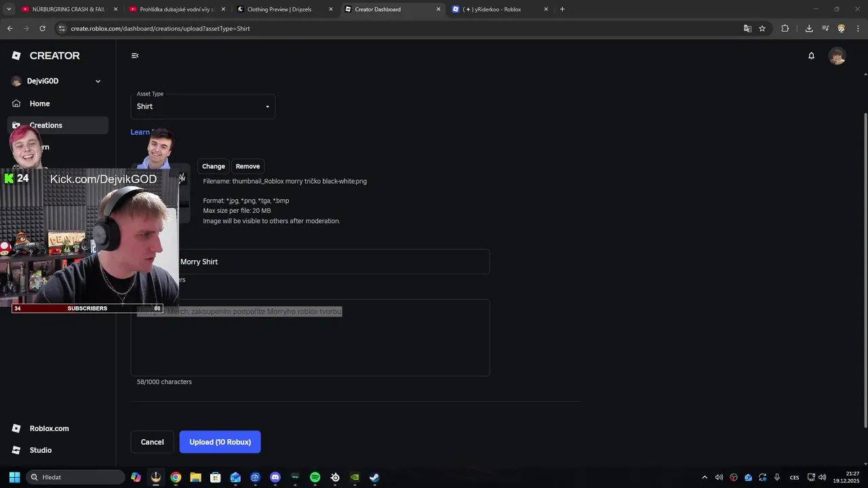Open the Windows Start menu
Image resolution: width=868 pixels, height=488 pixels.
pos(14,477)
